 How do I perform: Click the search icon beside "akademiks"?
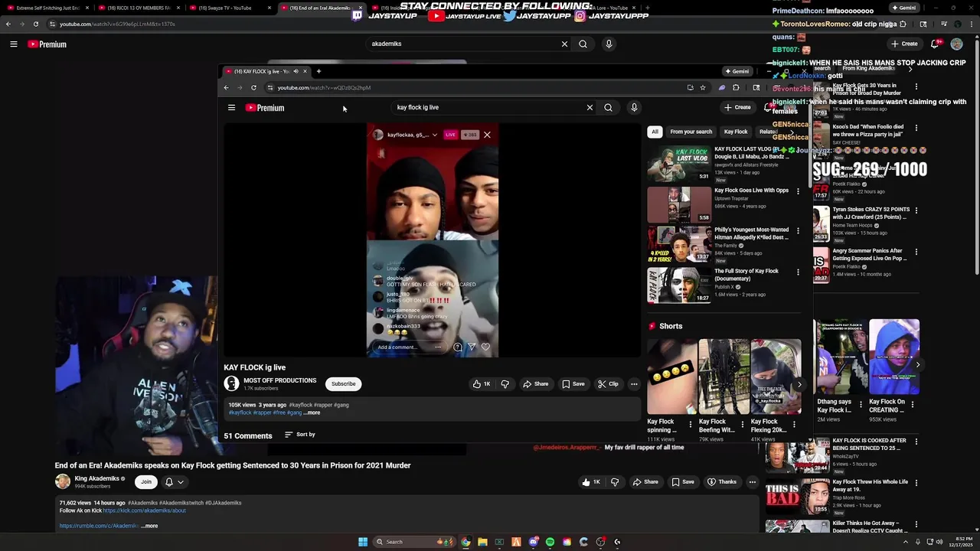point(583,44)
